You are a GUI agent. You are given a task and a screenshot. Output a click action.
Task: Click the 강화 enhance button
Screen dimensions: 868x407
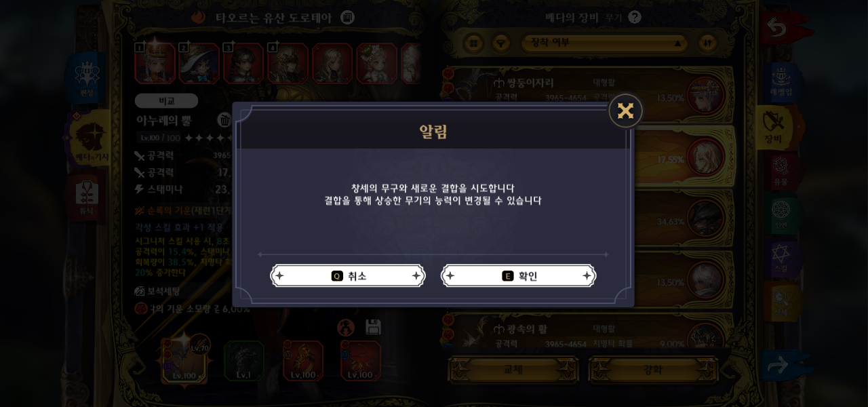[x=653, y=370]
